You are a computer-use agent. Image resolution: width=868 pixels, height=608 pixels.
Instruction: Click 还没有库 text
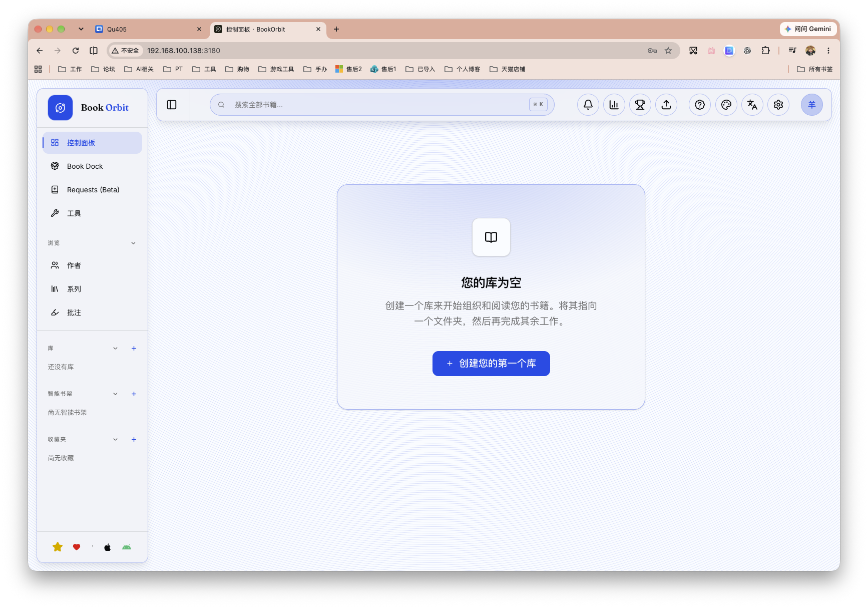(61, 367)
